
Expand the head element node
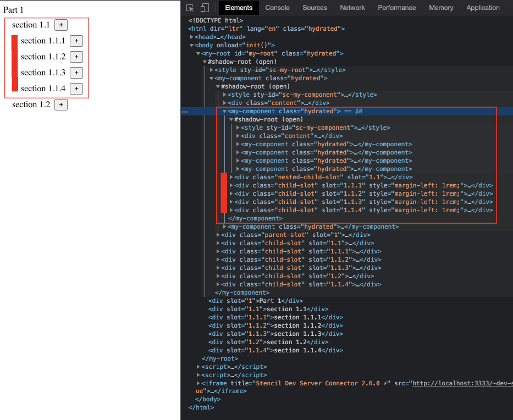pyautogui.click(x=192, y=37)
